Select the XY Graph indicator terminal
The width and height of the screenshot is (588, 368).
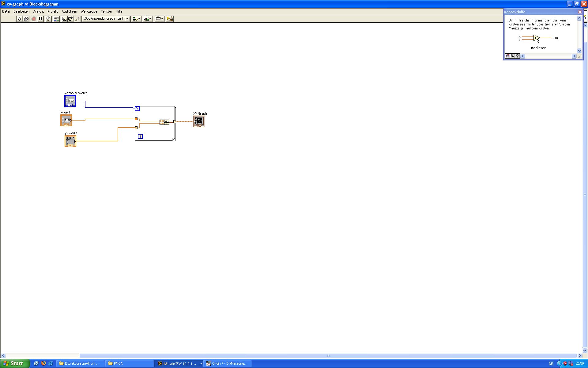(199, 121)
